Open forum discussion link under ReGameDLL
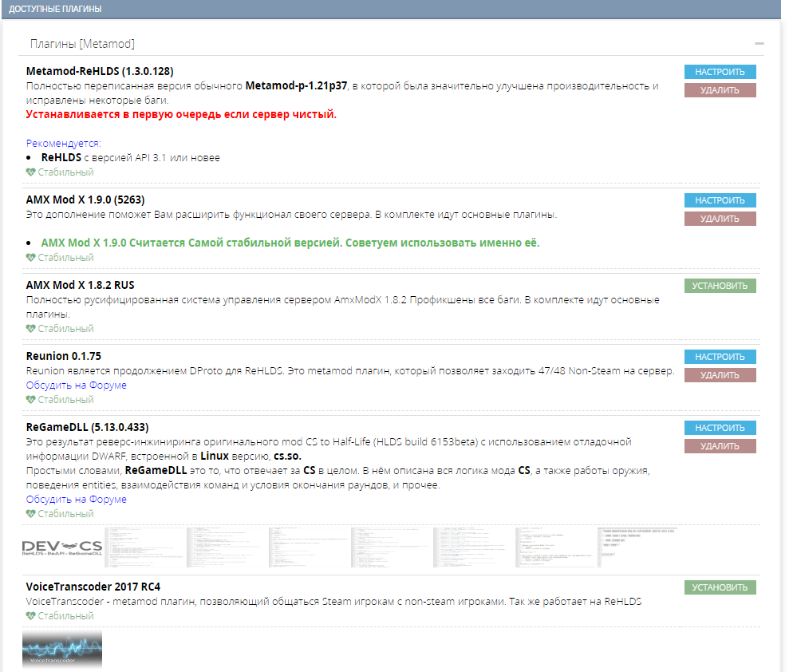This screenshot has width=789, height=672. [76, 500]
